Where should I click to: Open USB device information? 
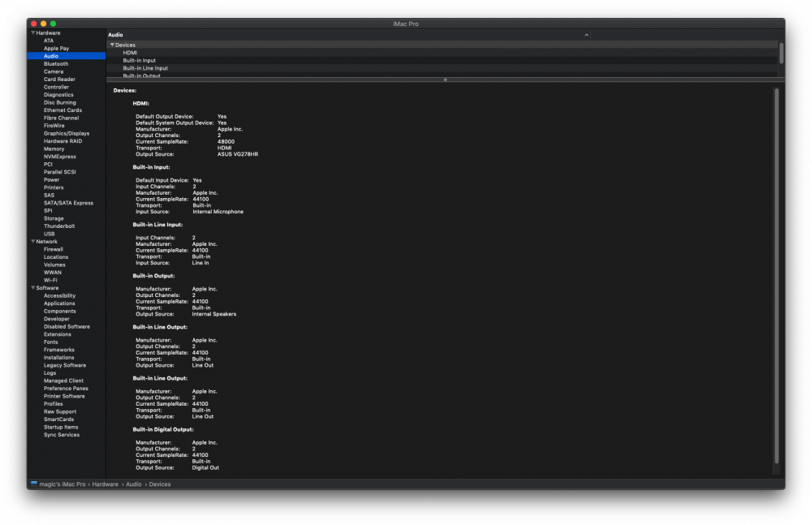50,234
